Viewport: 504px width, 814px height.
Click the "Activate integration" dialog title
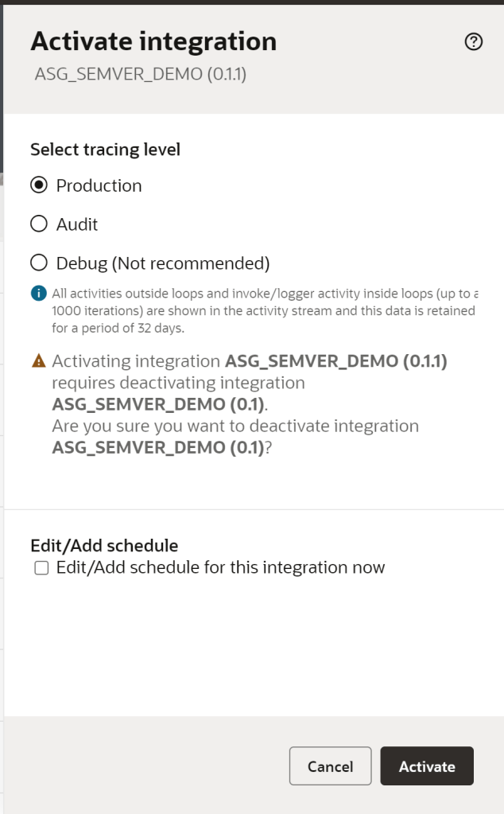[153, 41]
